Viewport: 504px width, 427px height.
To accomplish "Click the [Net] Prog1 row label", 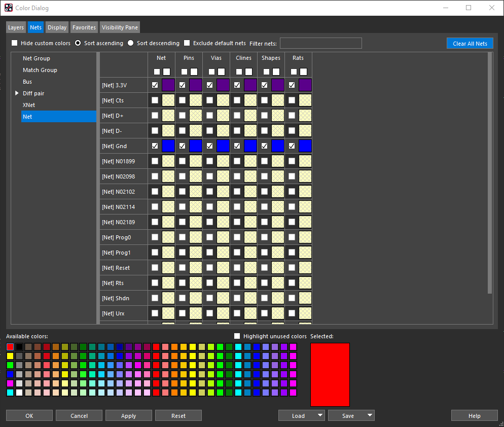I will (116, 253).
